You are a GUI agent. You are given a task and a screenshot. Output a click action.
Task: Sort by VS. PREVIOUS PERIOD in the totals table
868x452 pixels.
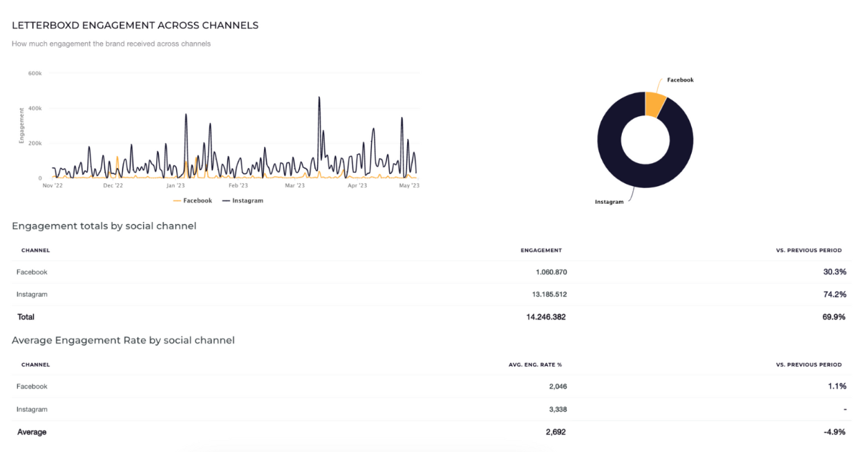tap(809, 250)
